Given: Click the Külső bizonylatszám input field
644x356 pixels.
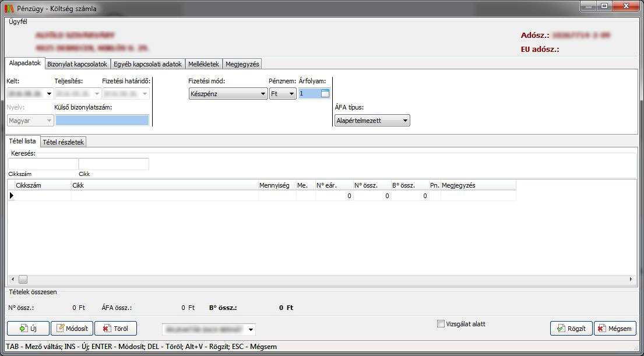Looking at the screenshot, I should click(102, 121).
